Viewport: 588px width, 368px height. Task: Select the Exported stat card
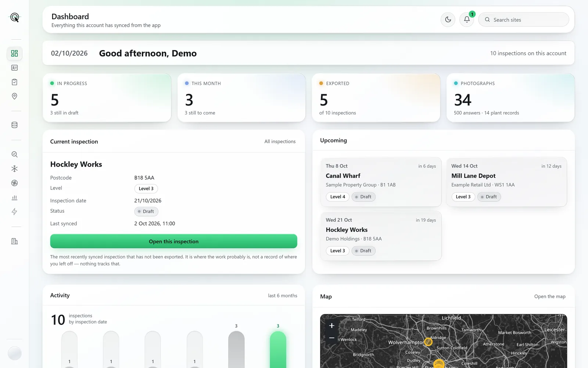point(376,98)
